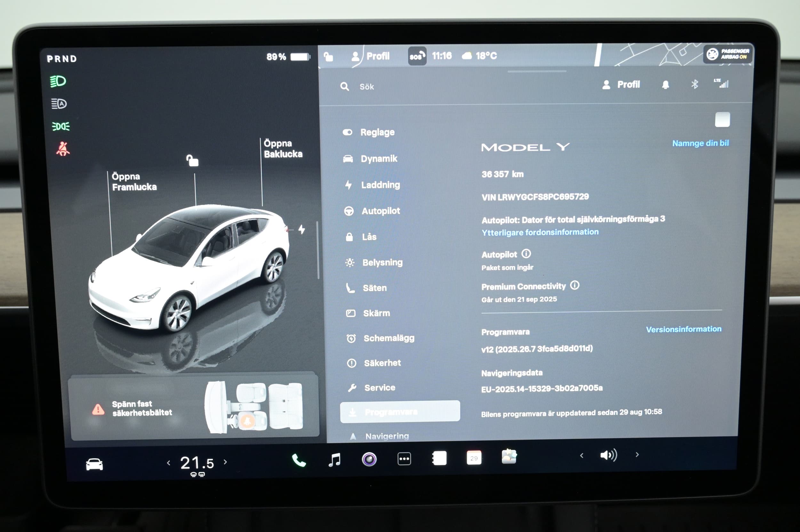Screen dimensions: 800x532
Task: Tap Profil button beside the bell icon
Action: [x=621, y=84]
